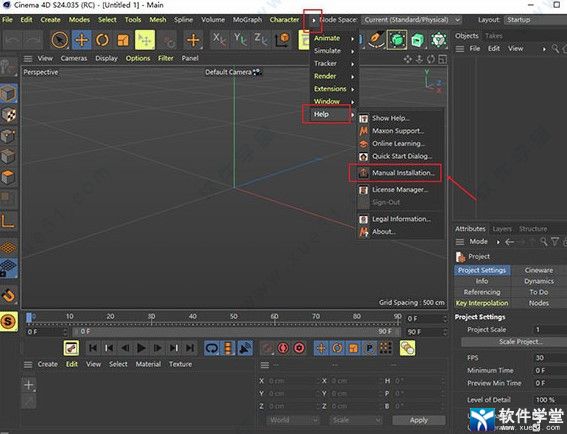
Task: Toggle Loop playback mode
Action: 212,348
